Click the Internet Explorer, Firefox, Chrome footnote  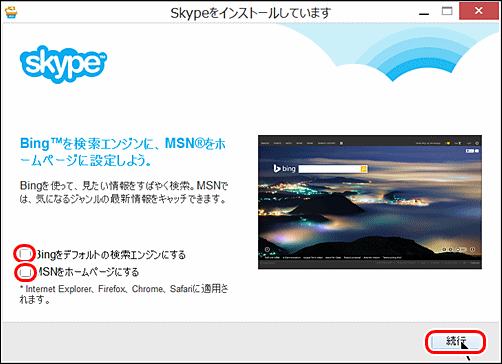click(x=124, y=294)
